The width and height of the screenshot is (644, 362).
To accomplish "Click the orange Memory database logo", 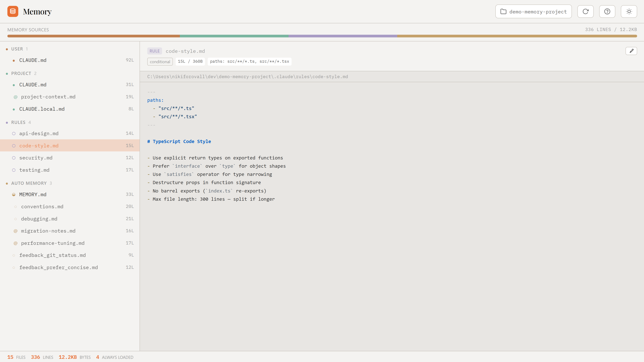I will pyautogui.click(x=13, y=12).
